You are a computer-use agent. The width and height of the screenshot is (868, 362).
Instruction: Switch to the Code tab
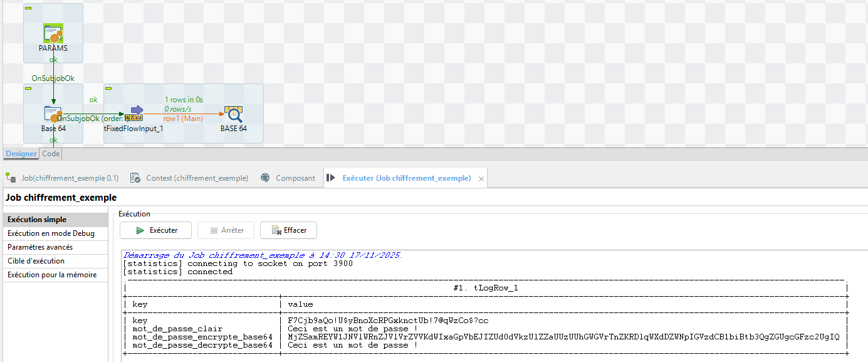pyautogui.click(x=50, y=154)
